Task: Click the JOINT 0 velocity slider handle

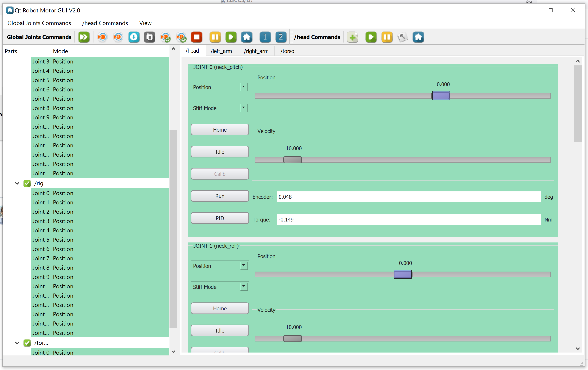Action: 292,160
